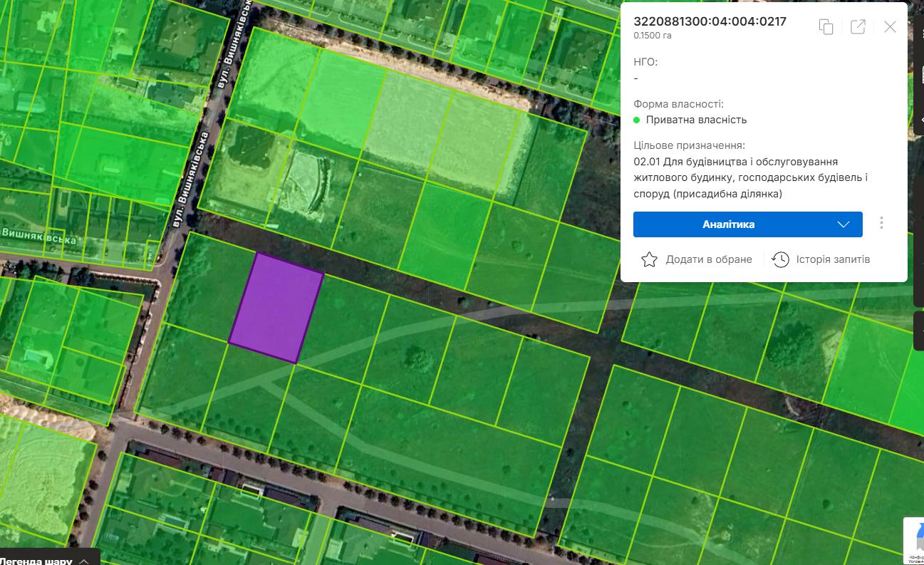Open the three-dot more options menu
Image resolution: width=924 pixels, height=565 pixels.
[881, 224]
